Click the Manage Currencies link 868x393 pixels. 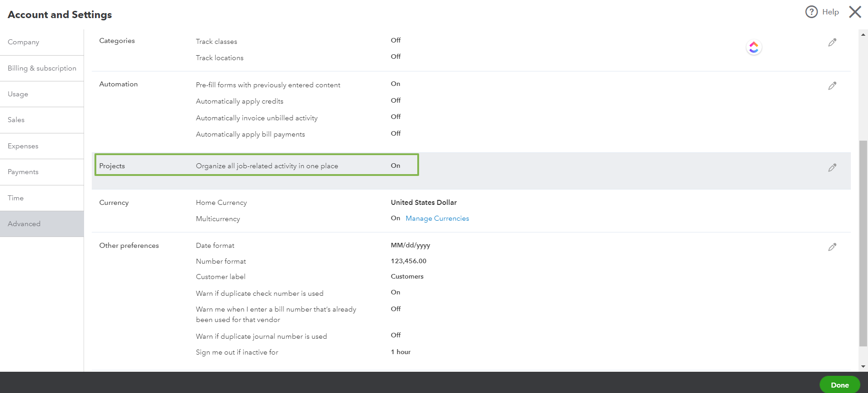coord(437,218)
